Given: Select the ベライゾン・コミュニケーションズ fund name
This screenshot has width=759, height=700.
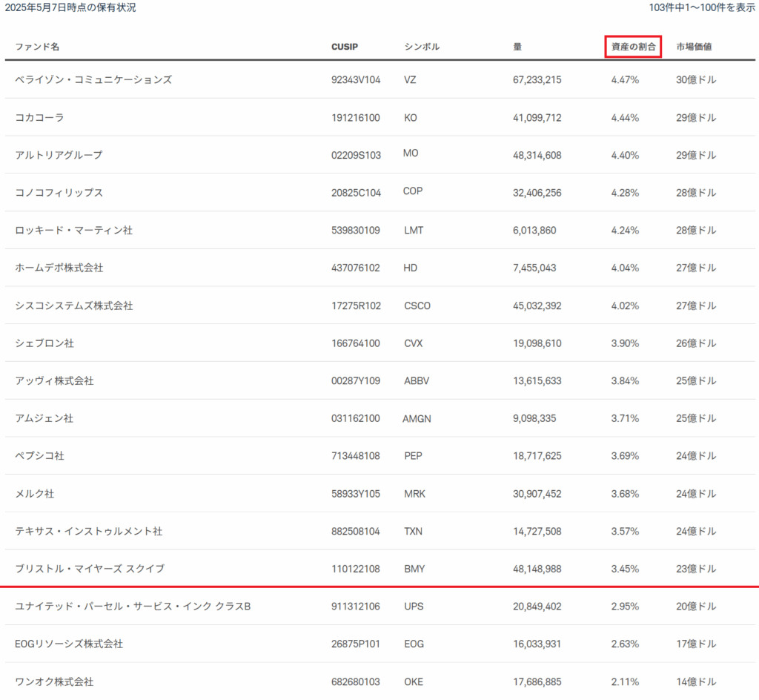Looking at the screenshot, I should point(93,80).
